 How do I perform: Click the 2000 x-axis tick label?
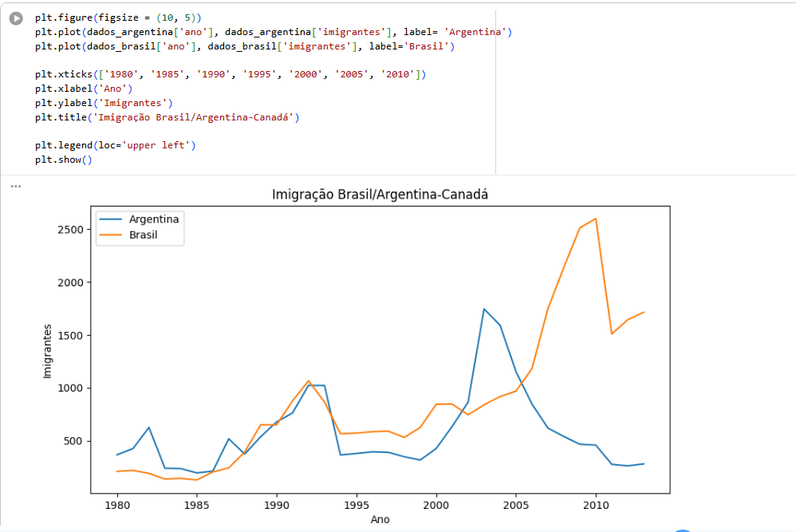(436, 505)
